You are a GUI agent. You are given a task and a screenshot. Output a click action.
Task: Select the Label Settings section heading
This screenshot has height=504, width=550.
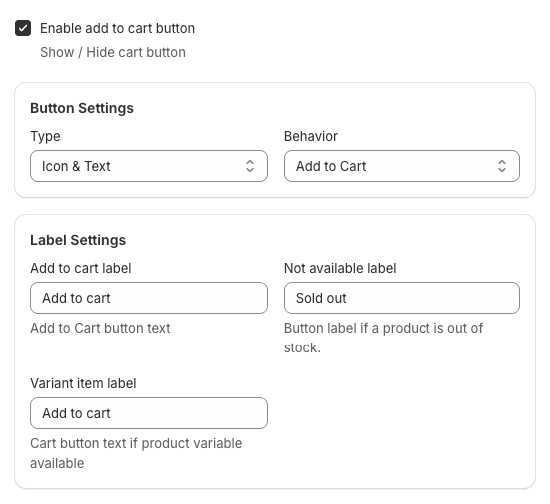tap(78, 240)
